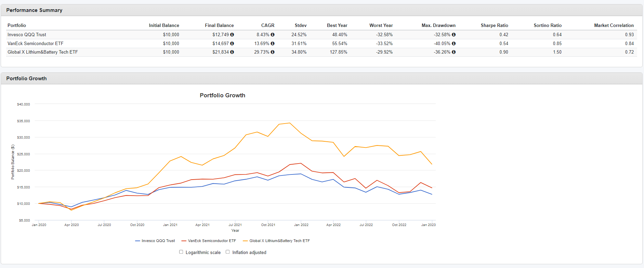Click the Initial Balance column header
The image size is (644, 268).
tap(164, 26)
